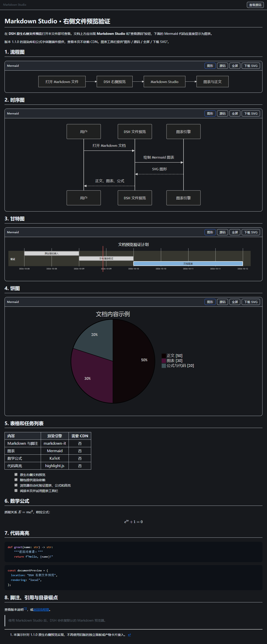This screenshot has width=267, height=644.
Task: Click table cell 'highlight.js'
Action: click(55, 466)
